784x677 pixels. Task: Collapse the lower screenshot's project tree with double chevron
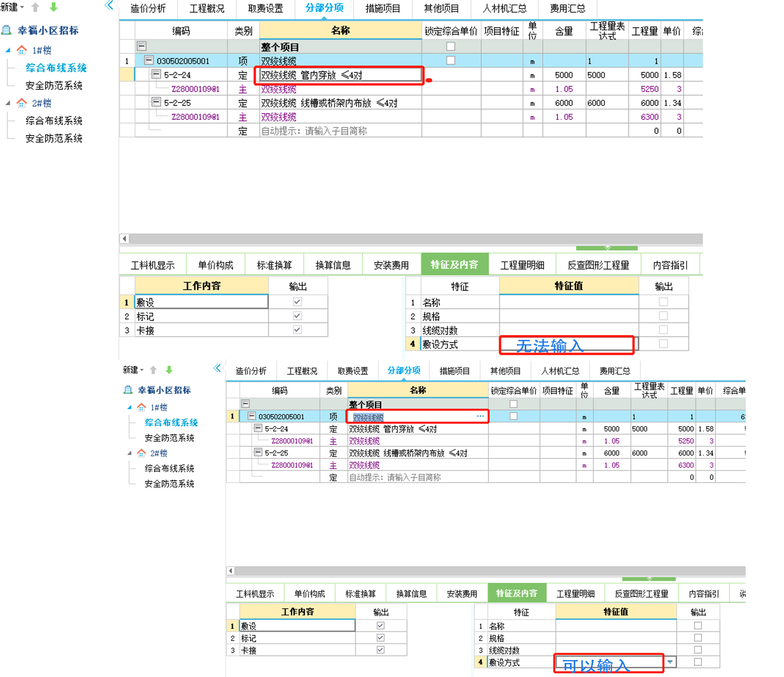(x=217, y=368)
